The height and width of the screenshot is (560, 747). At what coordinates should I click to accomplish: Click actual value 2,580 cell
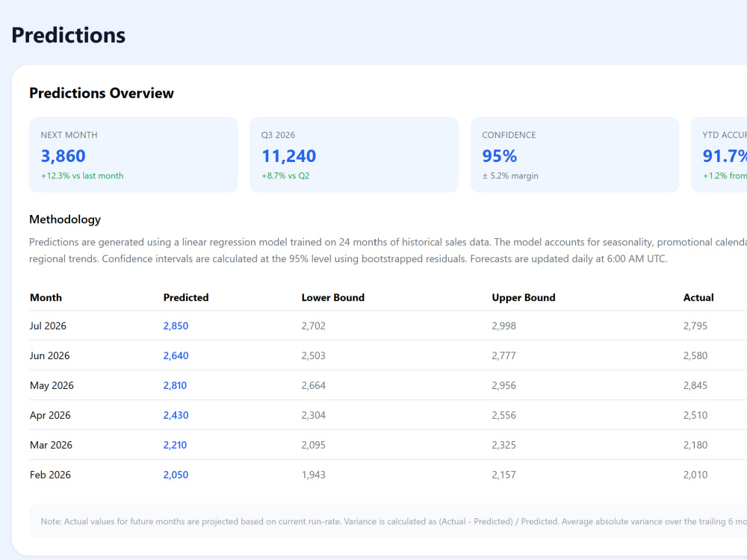pos(695,355)
